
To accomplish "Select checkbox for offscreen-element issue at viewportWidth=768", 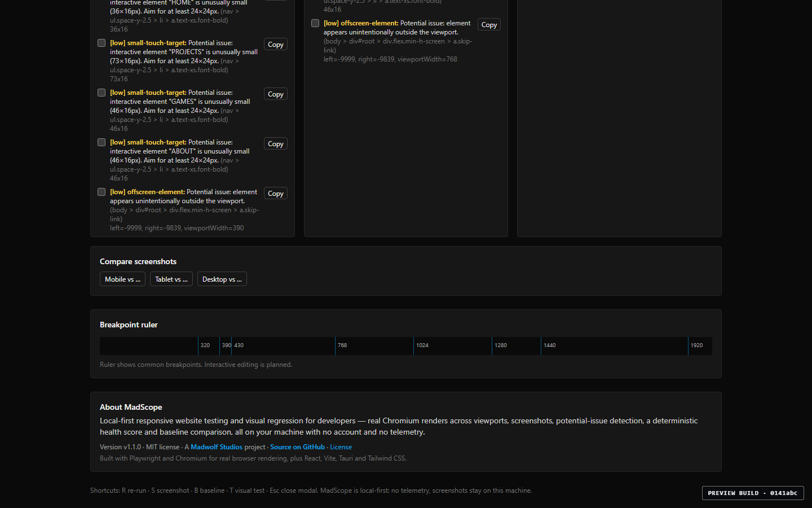I will (x=315, y=23).
